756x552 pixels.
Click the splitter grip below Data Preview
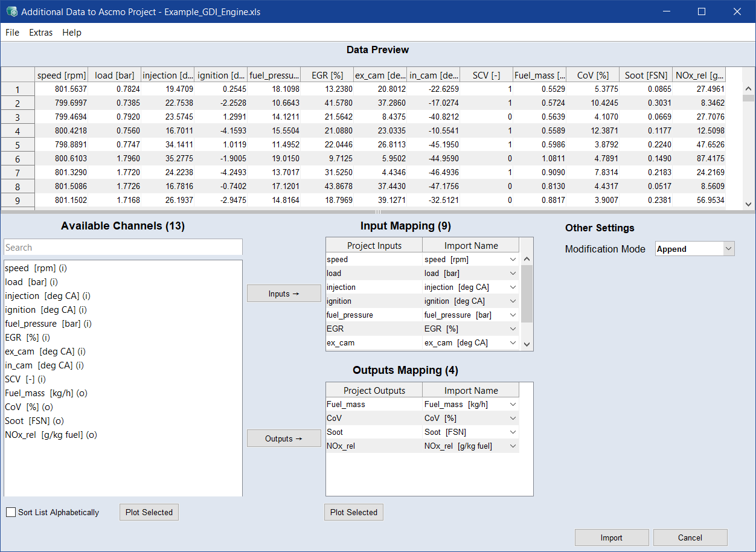[x=378, y=212]
